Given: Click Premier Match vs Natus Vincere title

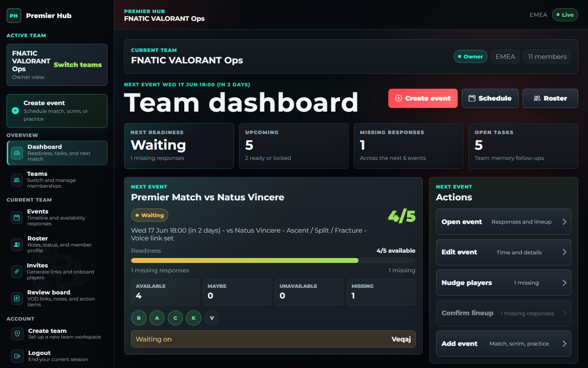Looking at the screenshot, I should pyautogui.click(x=207, y=197).
